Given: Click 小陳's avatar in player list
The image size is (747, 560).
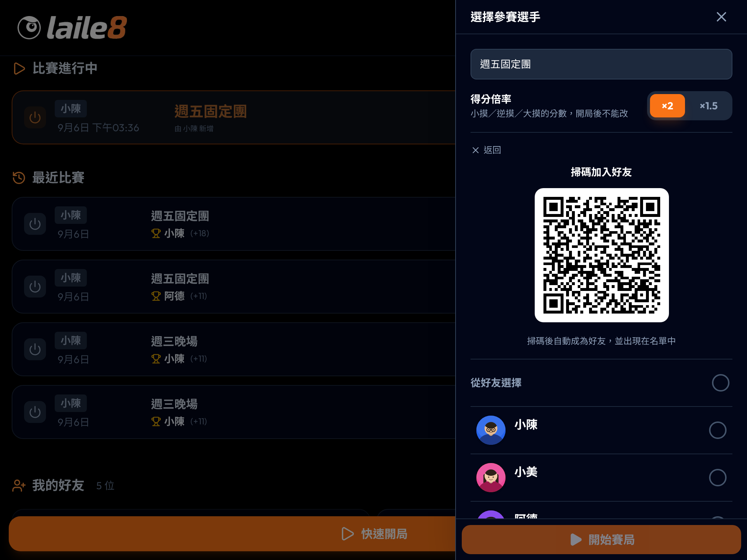Looking at the screenshot, I should 491,430.
